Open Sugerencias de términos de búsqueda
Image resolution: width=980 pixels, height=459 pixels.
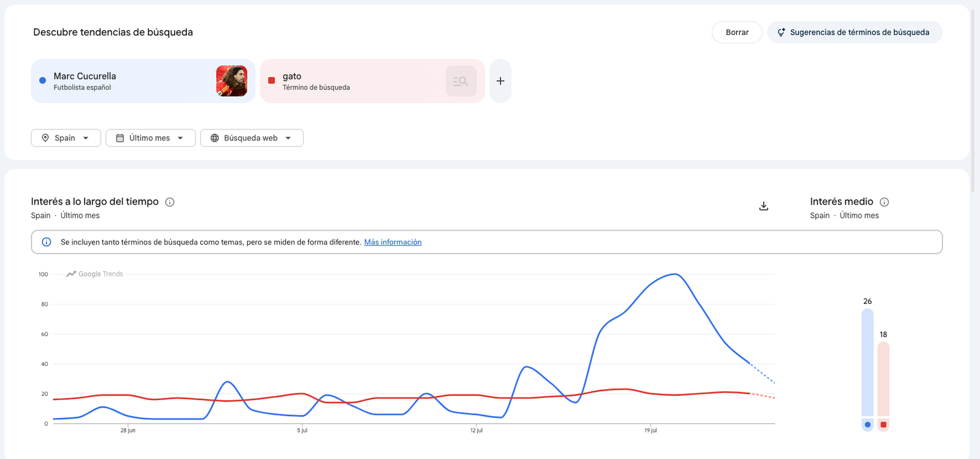(x=854, y=32)
